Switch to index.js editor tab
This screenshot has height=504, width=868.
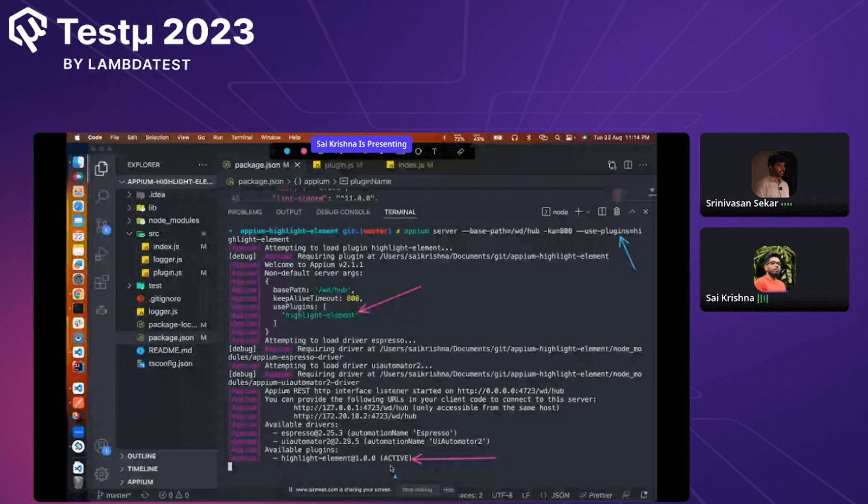tap(411, 165)
